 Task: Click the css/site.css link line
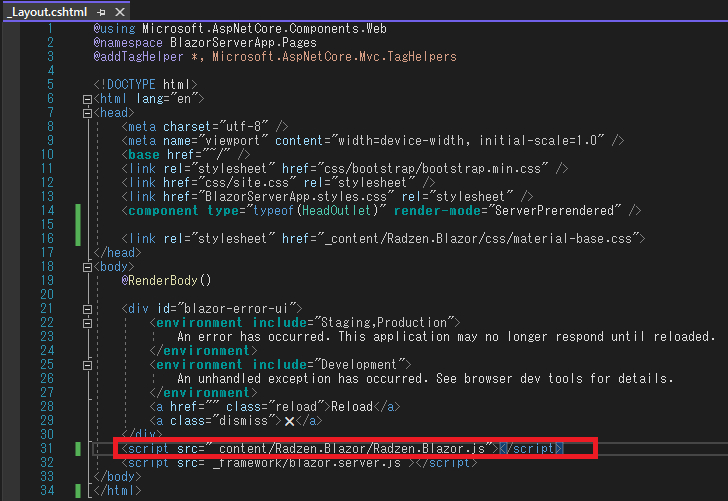click(279, 182)
